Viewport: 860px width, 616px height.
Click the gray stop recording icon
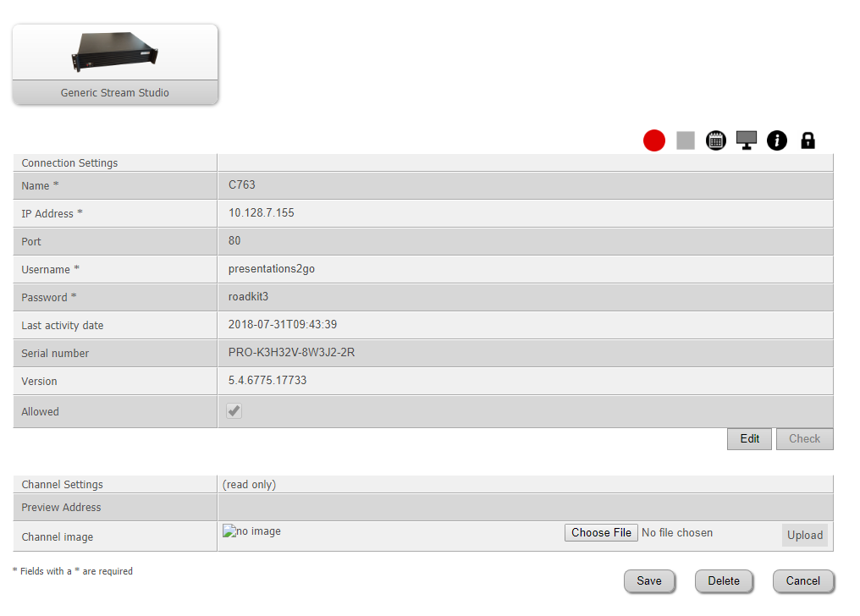click(x=685, y=140)
